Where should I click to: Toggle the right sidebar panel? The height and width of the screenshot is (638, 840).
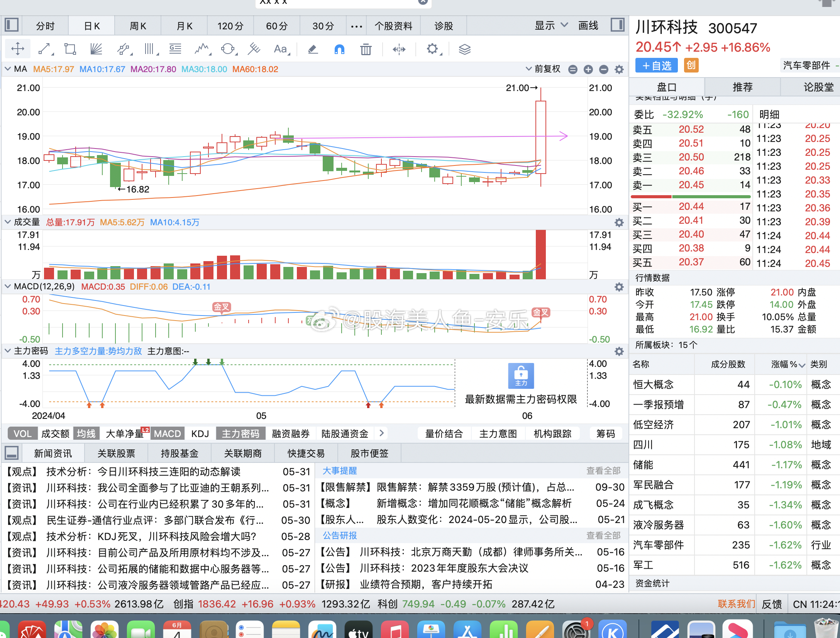tap(618, 25)
